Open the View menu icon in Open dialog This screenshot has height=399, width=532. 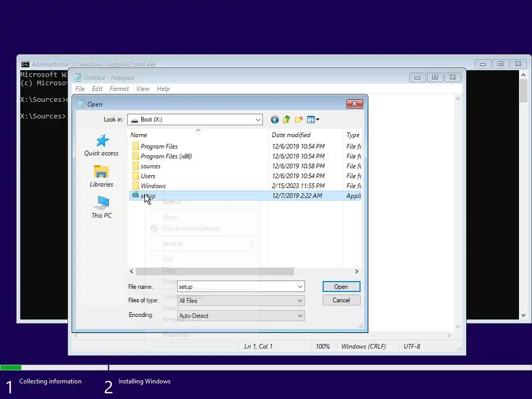coord(313,119)
